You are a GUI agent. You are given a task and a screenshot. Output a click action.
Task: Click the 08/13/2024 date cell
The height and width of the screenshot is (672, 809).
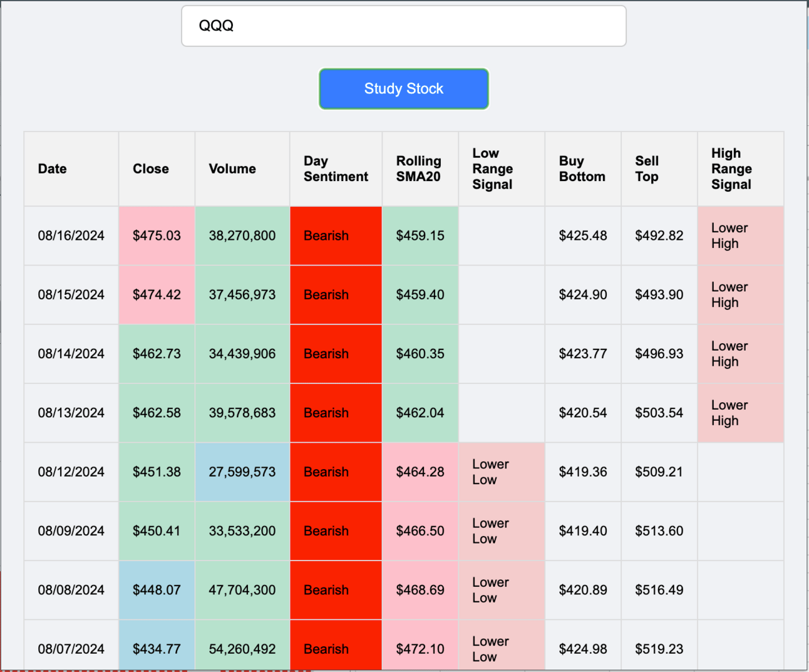pos(71,413)
